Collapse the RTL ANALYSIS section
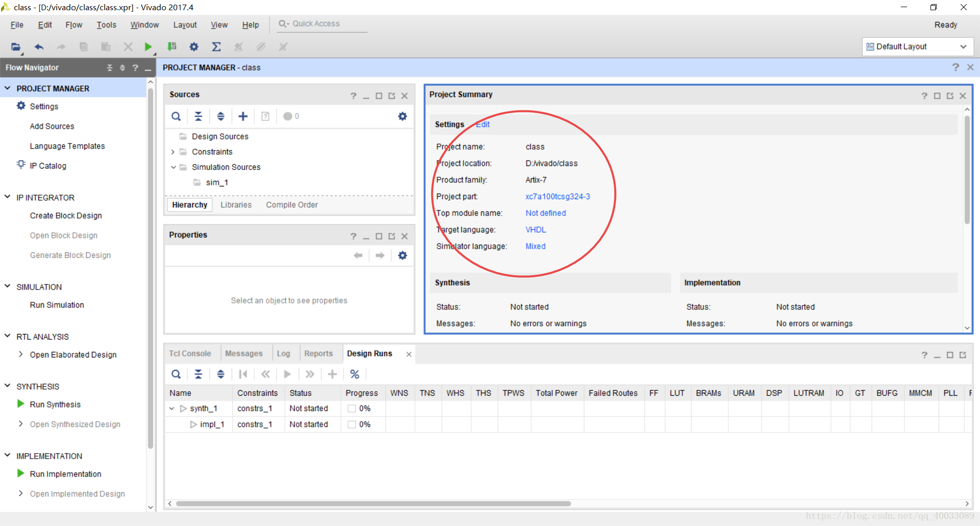980x526 pixels. click(8, 336)
